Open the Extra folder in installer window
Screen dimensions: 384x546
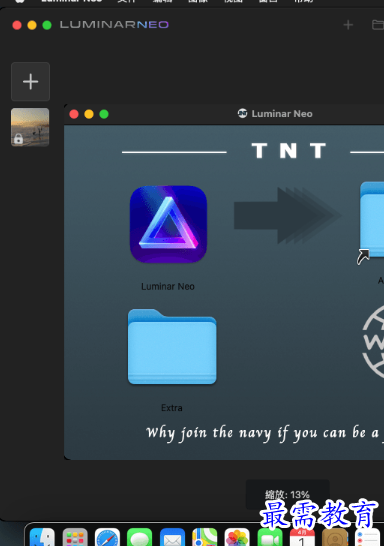pos(172,347)
